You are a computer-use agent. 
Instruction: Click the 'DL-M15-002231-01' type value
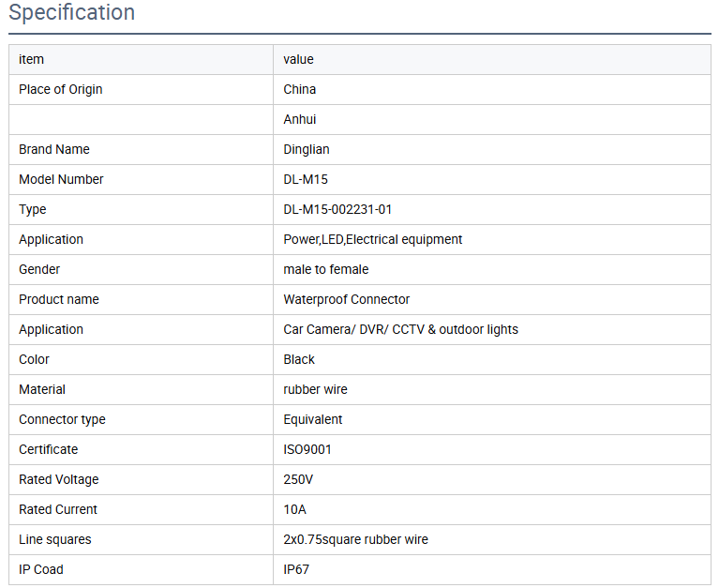coord(337,209)
